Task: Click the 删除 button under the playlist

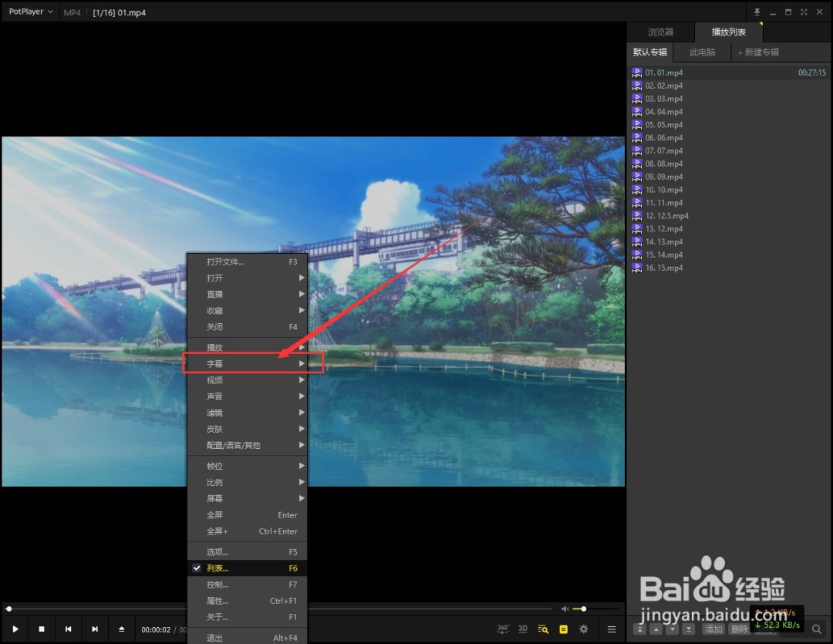Action: [739, 629]
